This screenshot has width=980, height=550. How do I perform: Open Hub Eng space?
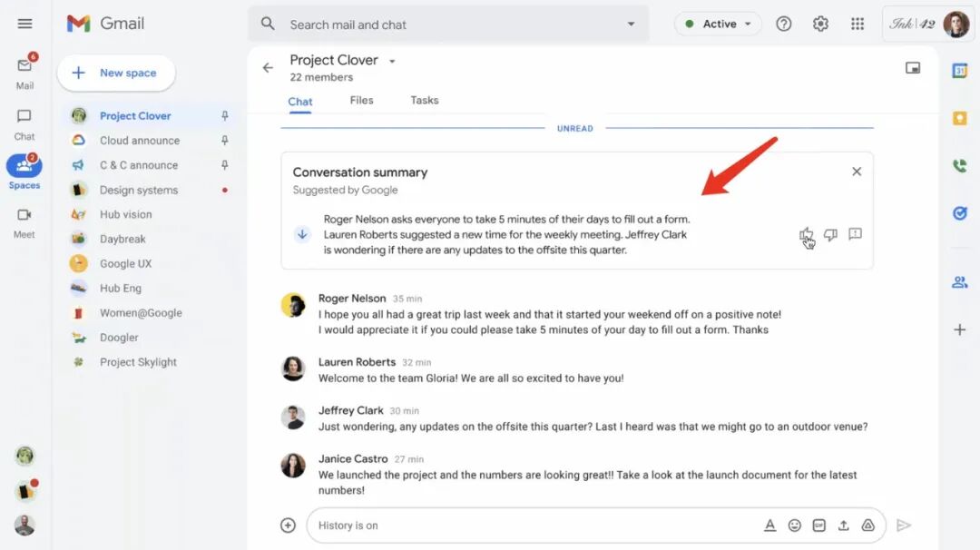(x=121, y=288)
